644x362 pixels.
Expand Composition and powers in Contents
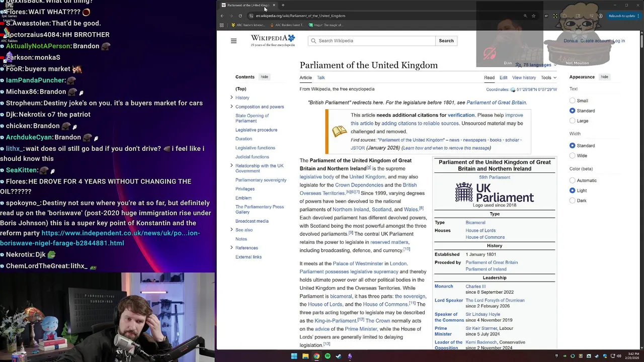click(231, 107)
